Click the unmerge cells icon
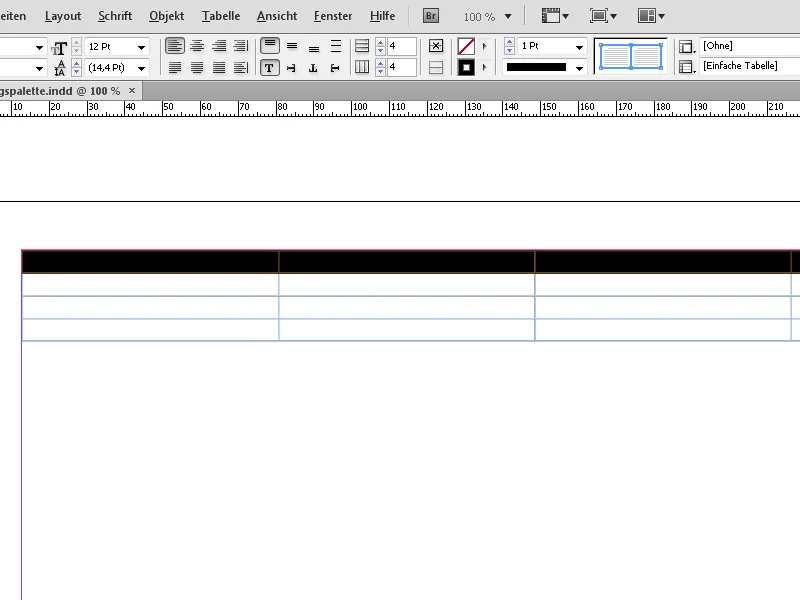Viewport: 800px width, 600px height. [x=436, y=67]
